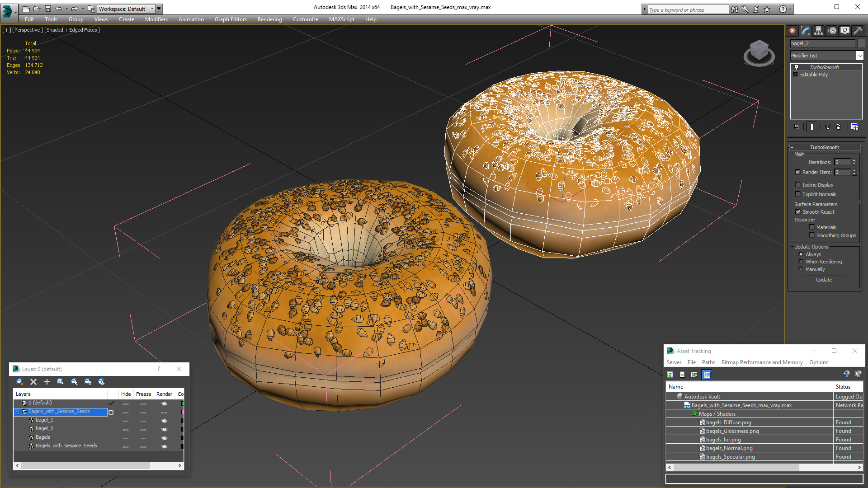Uncheck the Smooth Result checkbox
The image size is (868, 488).
click(798, 211)
